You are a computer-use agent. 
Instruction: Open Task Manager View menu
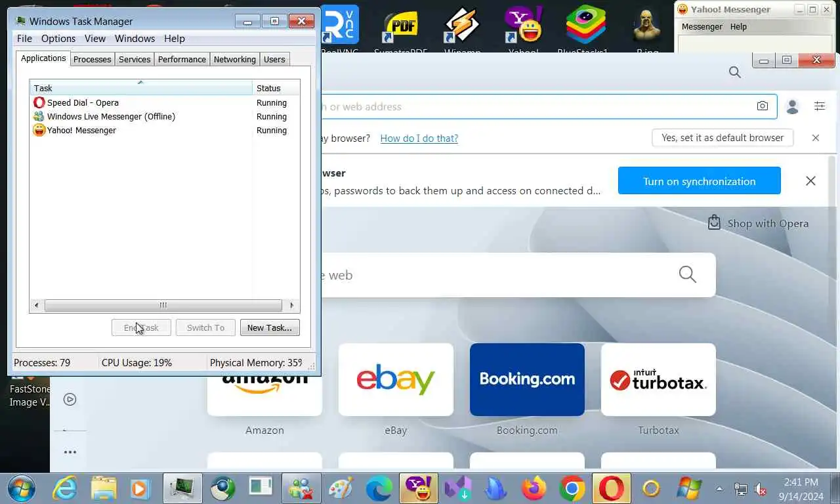coord(95,39)
